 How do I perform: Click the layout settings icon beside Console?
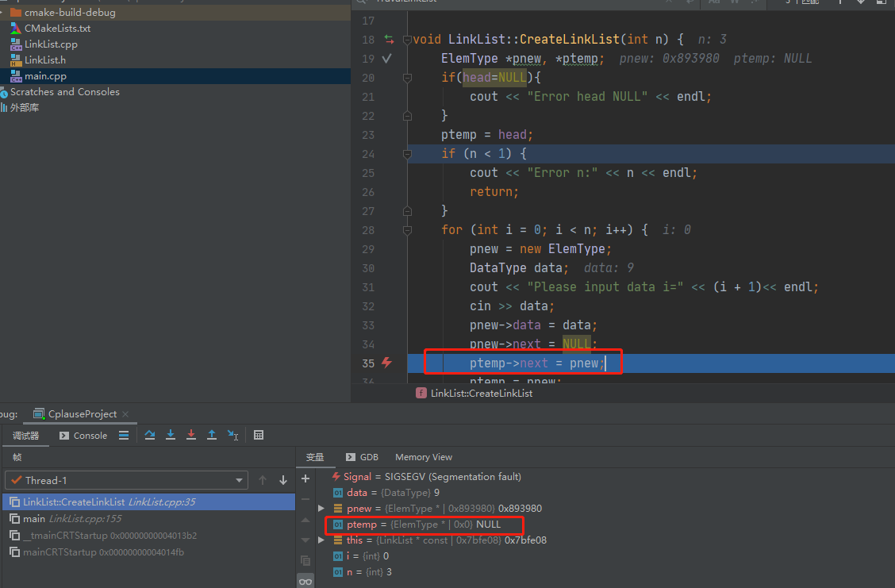pos(123,435)
